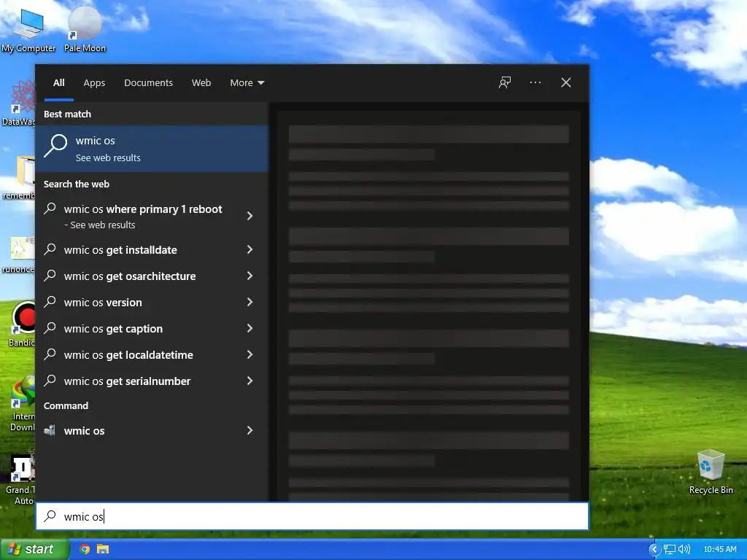Select the Best match wmic os result
The width and height of the screenshot is (747, 560).
pos(152,149)
